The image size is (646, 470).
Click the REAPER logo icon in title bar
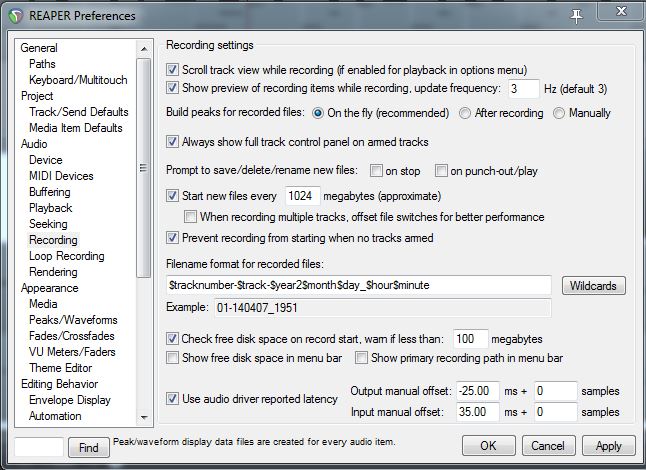click(16, 16)
